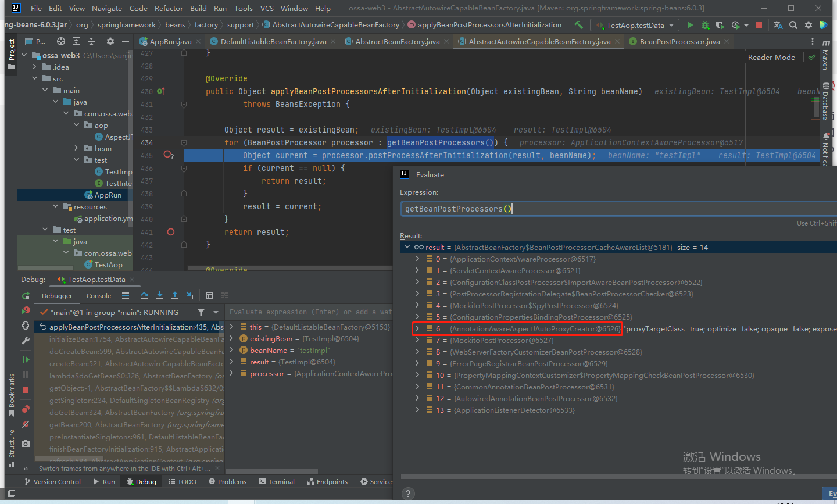Viewport: 837px width, 504px height.
Task: Expand the existingBean variable
Action: [232, 338]
